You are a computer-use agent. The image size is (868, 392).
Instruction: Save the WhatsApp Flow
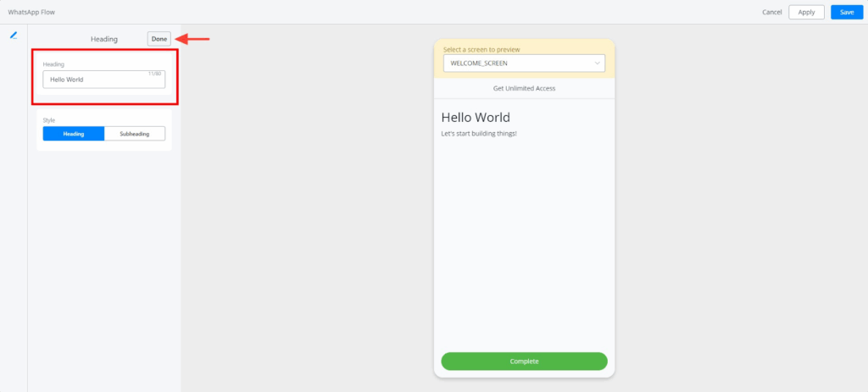click(846, 12)
